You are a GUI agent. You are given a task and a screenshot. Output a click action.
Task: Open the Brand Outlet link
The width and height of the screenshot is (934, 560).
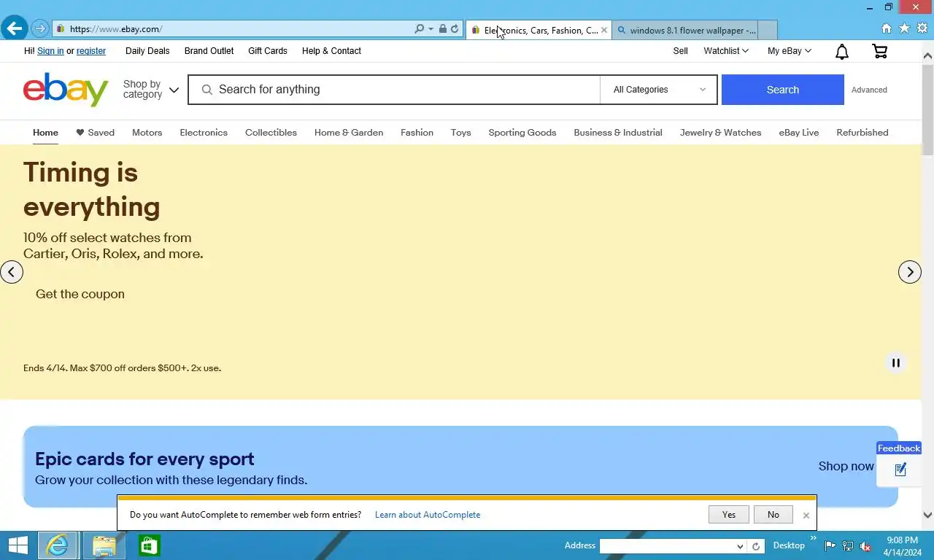pyautogui.click(x=209, y=51)
